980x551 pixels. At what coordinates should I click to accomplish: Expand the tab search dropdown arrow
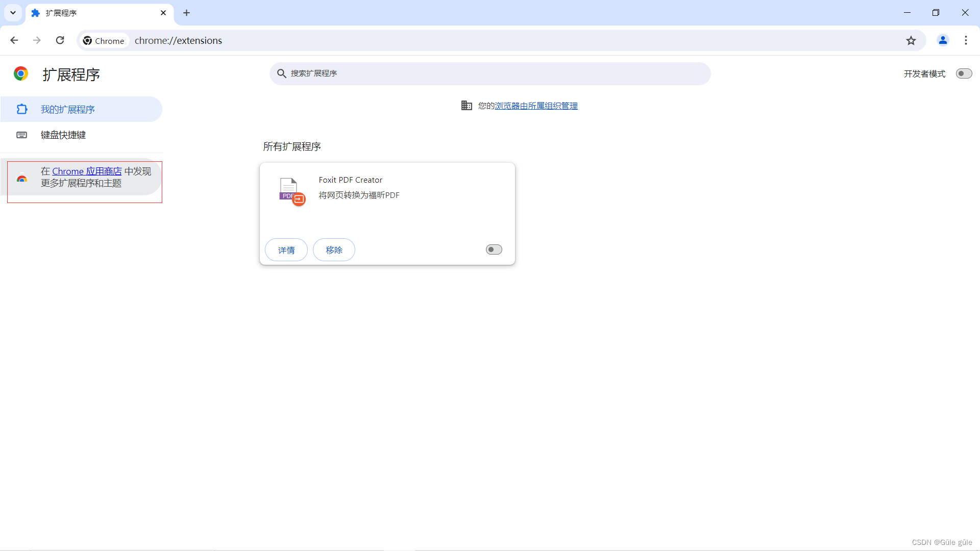coord(13,13)
